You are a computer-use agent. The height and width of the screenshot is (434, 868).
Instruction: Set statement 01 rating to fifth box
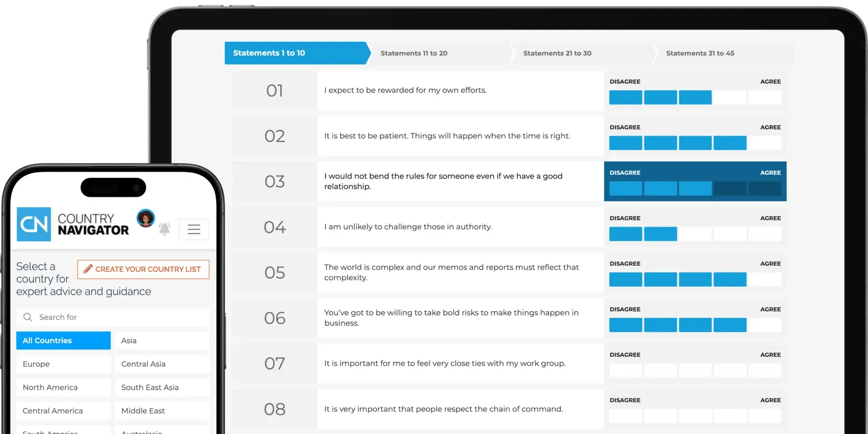click(x=764, y=97)
